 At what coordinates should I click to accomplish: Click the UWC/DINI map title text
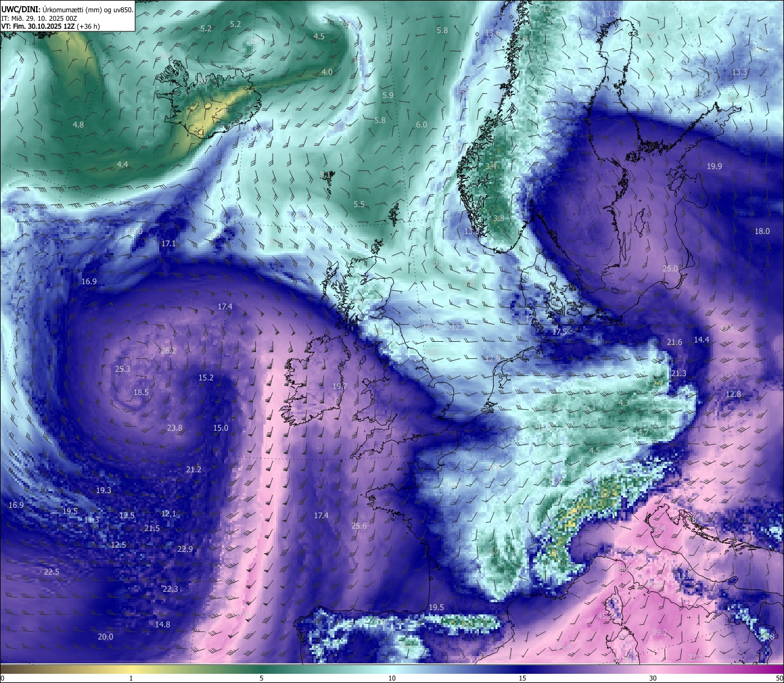(x=67, y=9)
